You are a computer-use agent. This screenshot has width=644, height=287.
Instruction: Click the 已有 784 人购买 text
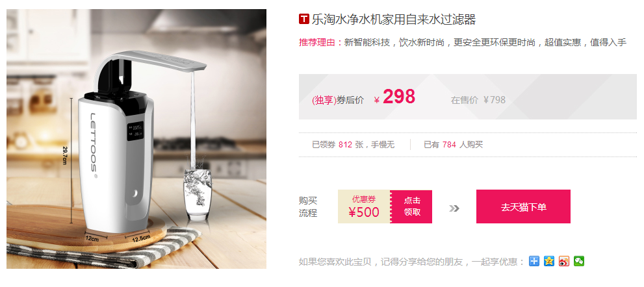pyautogui.click(x=454, y=145)
